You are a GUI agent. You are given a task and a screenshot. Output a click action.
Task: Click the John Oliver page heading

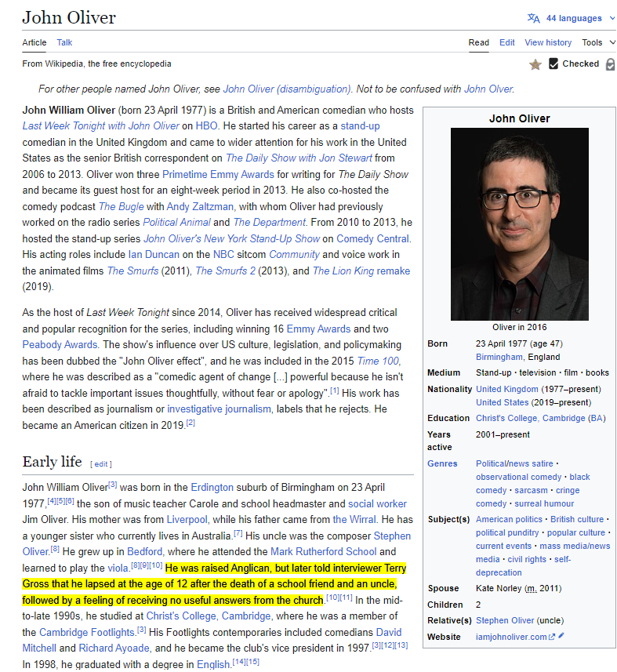69,18
